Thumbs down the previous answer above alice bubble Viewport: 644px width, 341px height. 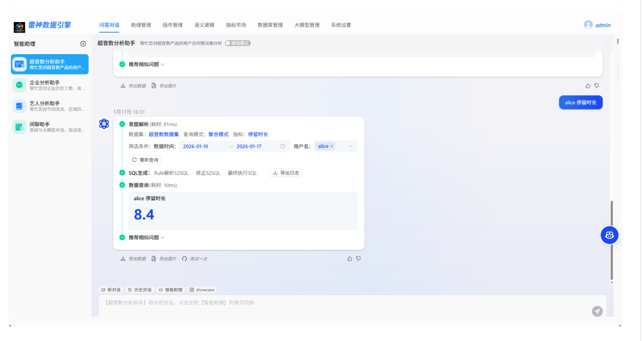[x=597, y=86]
